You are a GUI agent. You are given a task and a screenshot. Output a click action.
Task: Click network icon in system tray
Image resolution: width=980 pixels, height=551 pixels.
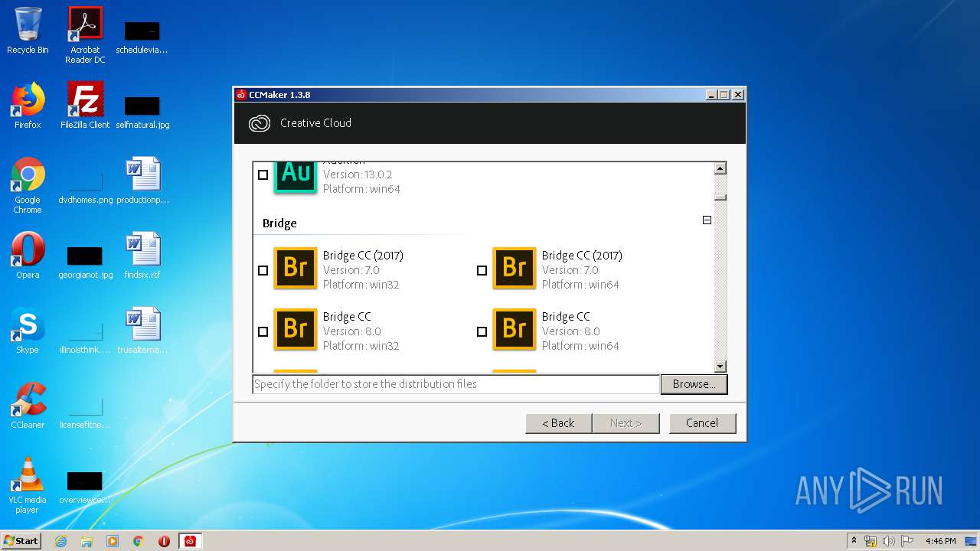pos(871,541)
